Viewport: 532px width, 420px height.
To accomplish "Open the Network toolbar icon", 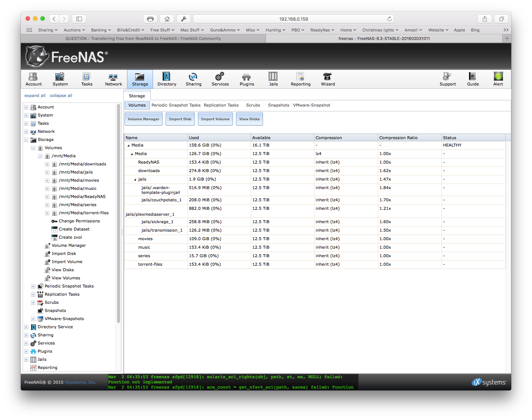I will pos(113,79).
